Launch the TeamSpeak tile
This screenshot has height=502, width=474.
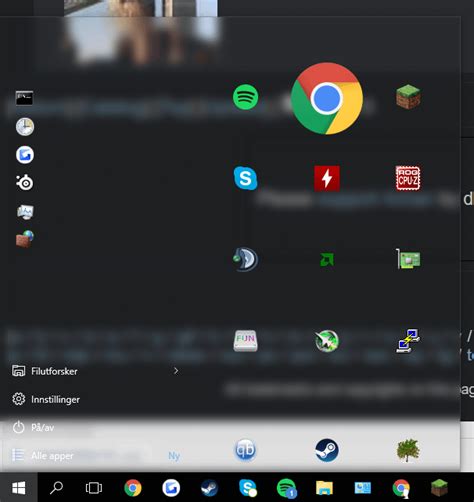click(245, 259)
